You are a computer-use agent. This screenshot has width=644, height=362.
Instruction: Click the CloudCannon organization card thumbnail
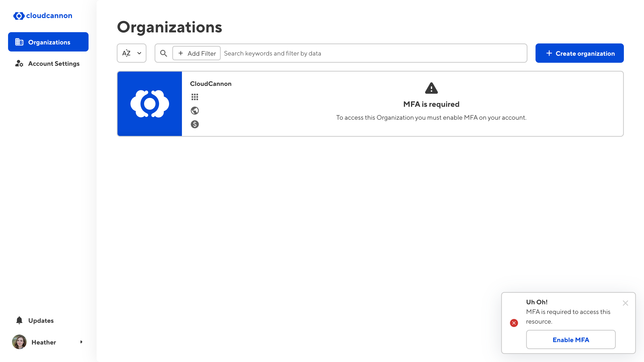pos(150,103)
